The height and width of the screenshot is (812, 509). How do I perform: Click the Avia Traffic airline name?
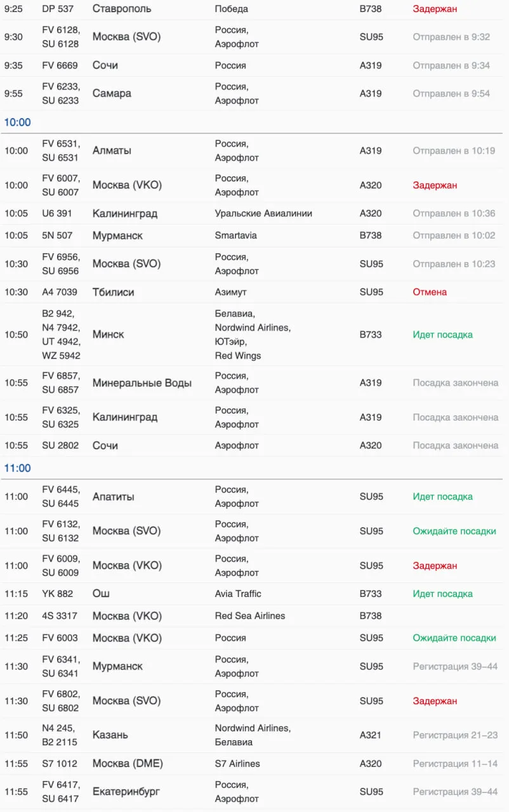(x=238, y=594)
